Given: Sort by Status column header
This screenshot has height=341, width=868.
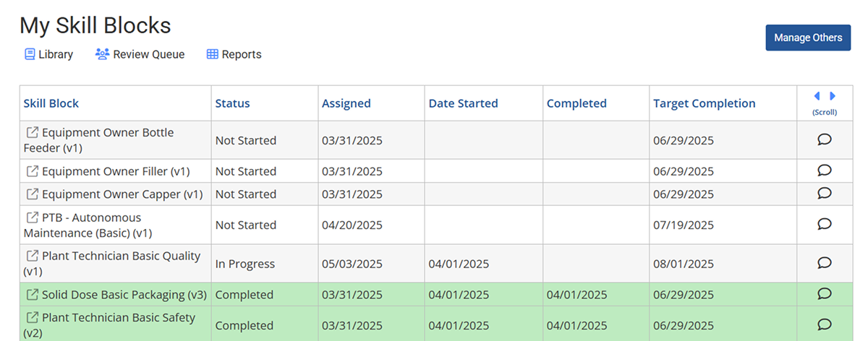Looking at the screenshot, I should (232, 103).
